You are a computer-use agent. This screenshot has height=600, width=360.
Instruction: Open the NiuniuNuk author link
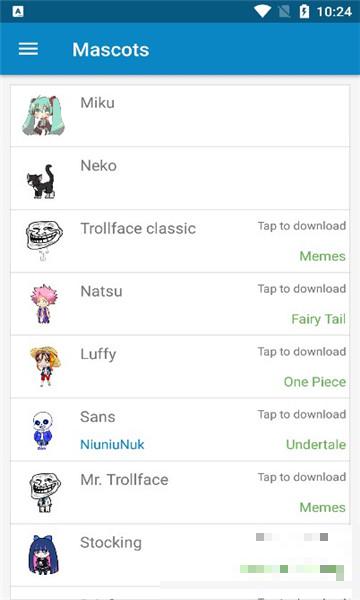click(x=112, y=445)
